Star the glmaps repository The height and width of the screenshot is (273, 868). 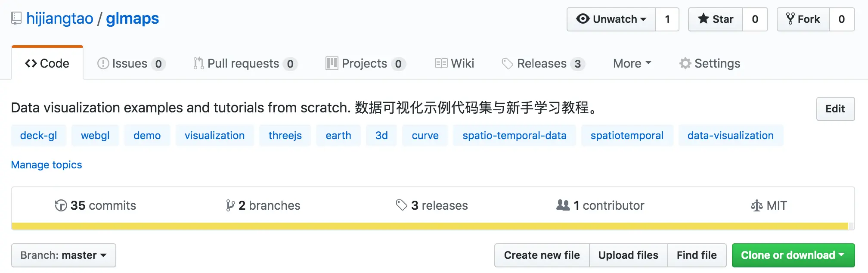point(716,19)
